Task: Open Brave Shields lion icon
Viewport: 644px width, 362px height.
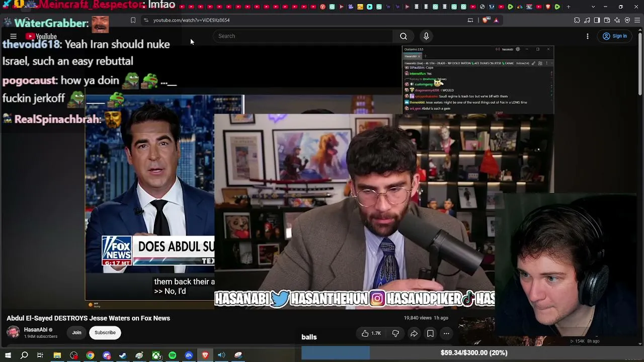Action: tap(485, 20)
